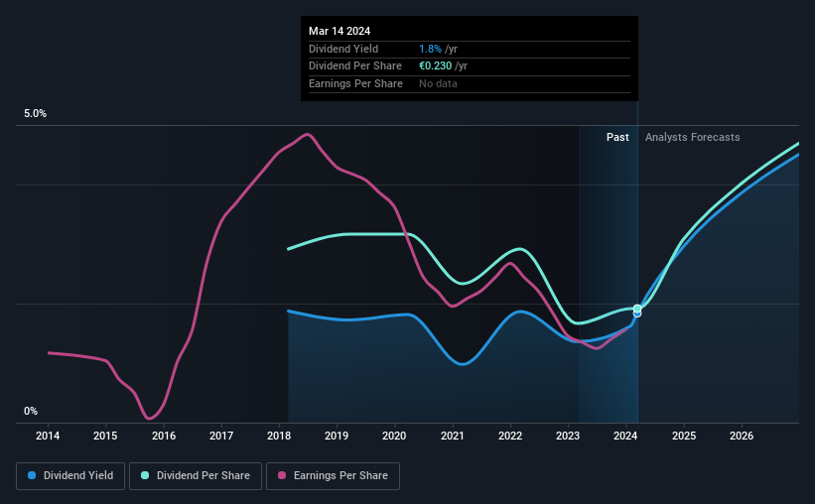Click the €0.230 dividend per share value
815x504 pixels.
tap(436, 66)
